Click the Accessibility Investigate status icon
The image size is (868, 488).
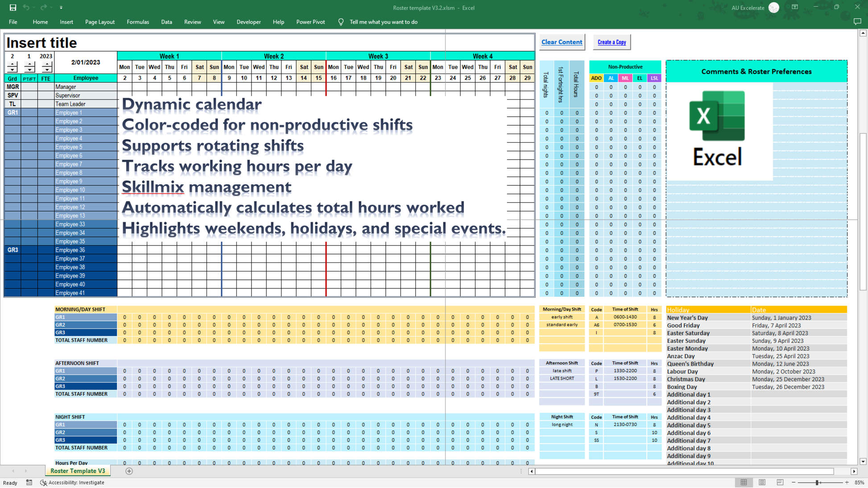(x=43, y=483)
